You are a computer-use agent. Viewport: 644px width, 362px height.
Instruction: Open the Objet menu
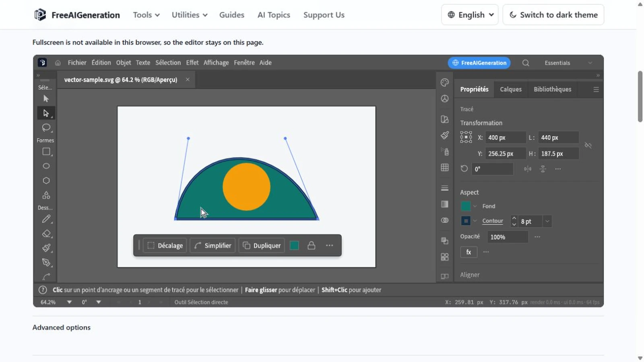(124, 63)
